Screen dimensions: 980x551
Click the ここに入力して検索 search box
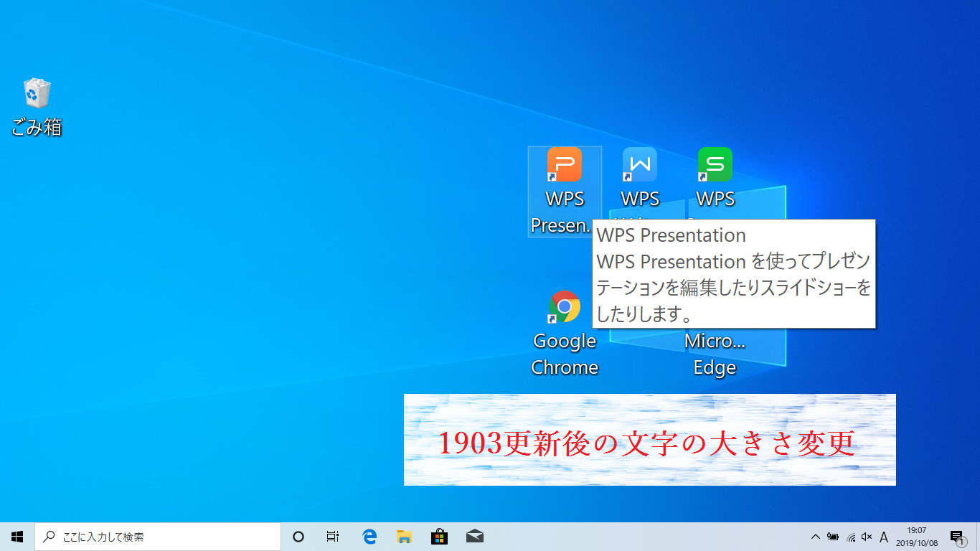(158, 537)
